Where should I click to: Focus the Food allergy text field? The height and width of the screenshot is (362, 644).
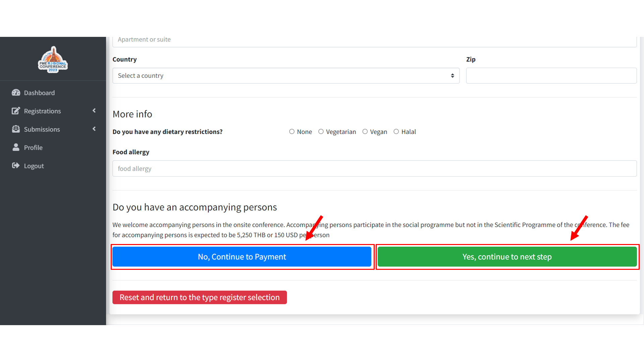click(374, 169)
